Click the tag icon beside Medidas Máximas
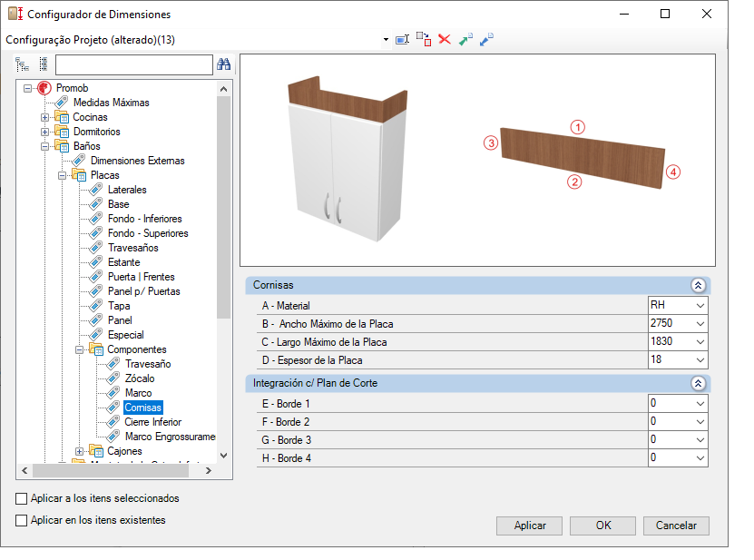The width and height of the screenshot is (754, 560). [62, 102]
